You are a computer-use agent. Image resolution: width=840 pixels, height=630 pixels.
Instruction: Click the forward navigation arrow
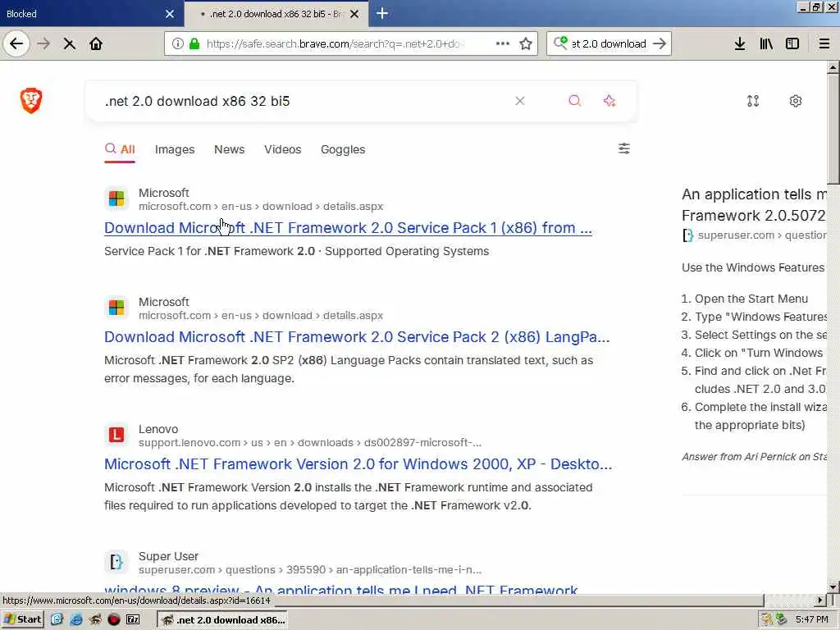(x=44, y=43)
